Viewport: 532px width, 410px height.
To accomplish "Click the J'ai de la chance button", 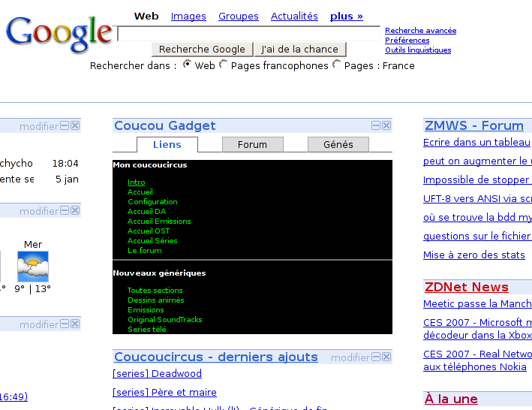I will pyautogui.click(x=299, y=50).
